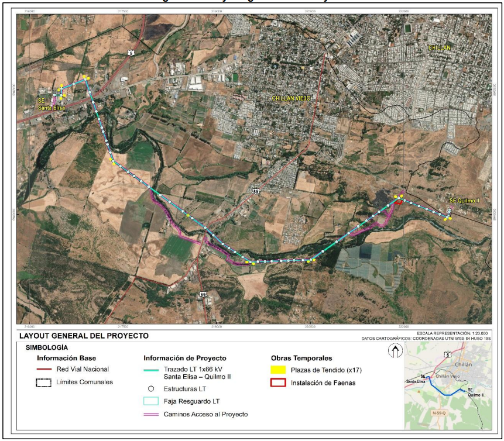
Task: Click the green Trazado LT line legend symbol
Action: coord(150,369)
